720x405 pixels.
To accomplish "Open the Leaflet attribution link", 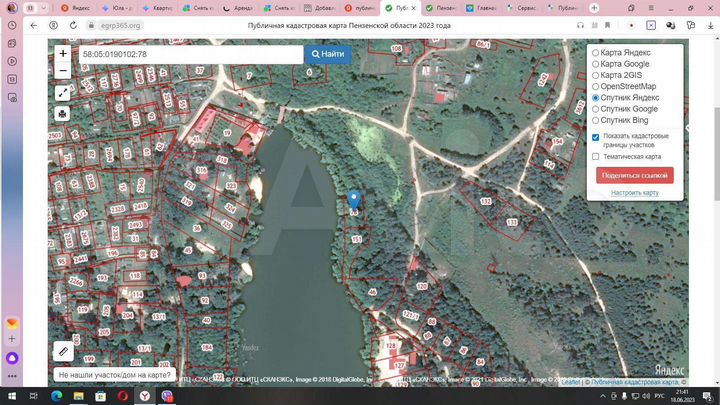I will pyautogui.click(x=571, y=382).
